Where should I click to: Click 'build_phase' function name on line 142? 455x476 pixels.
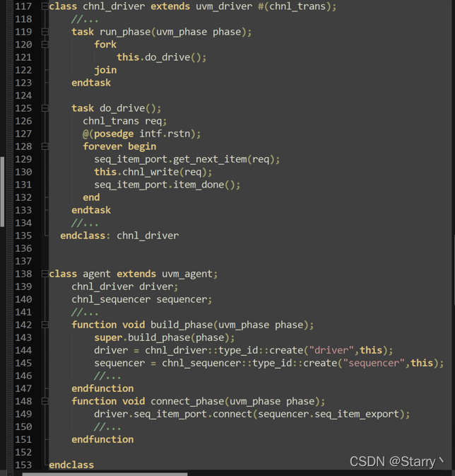click(x=182, y=325)
